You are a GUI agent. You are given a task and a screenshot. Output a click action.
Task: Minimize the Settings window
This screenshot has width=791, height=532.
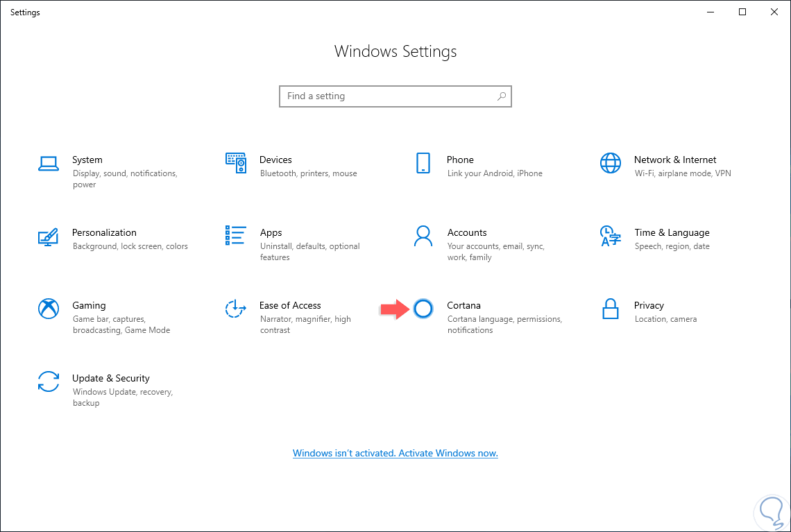[711, 12]
